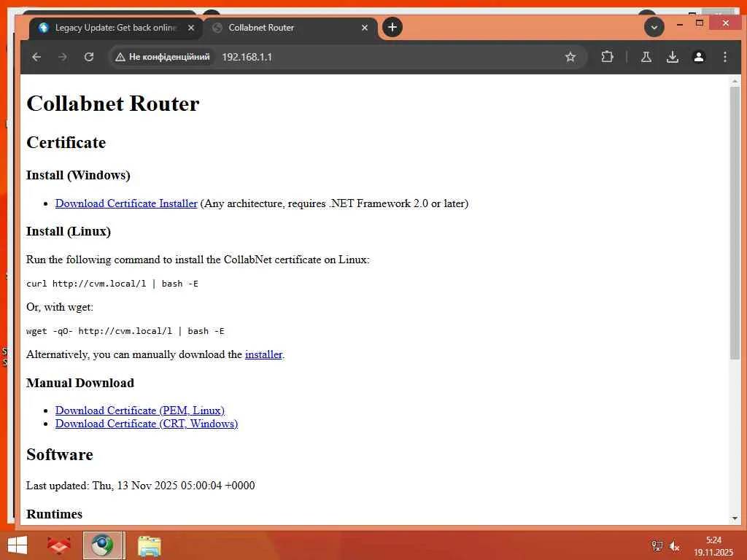The height and width of the screenshot is (560, 747).
Task: Click the muted volume tray icon
Action: 674,546
